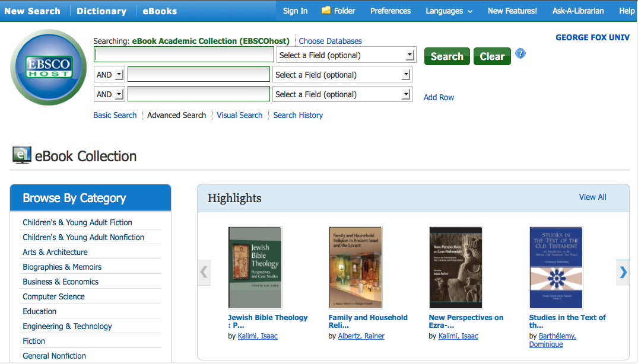Viewport: 638px width, 364px height.
Task: Open the third row AND operator dropdown
Action: point(109,94)
